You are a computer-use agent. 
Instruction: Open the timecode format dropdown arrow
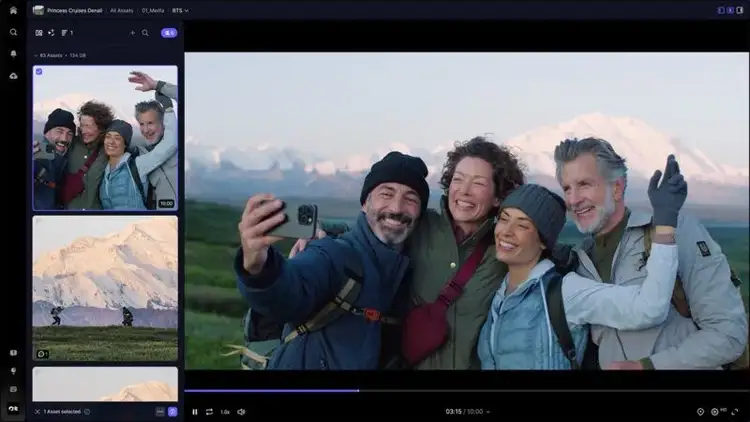point(489,411)
